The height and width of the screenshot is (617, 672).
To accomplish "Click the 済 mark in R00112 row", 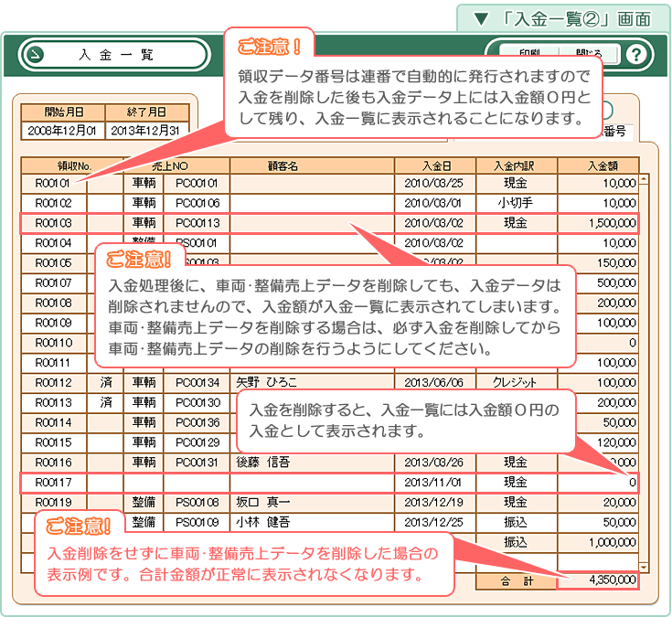I will [x=106, y=382].
